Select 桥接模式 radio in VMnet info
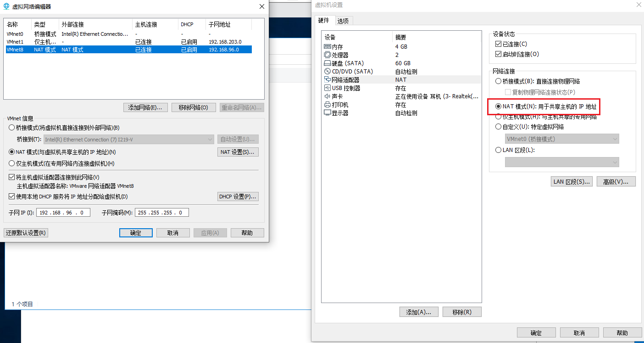The width and height of the screenshot is (644, 343). pyautogui.click(x=12, y=128)
